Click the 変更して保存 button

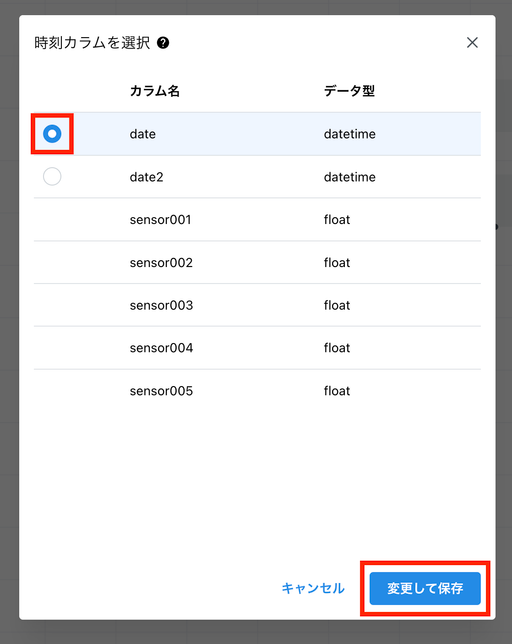coord(425,588)
